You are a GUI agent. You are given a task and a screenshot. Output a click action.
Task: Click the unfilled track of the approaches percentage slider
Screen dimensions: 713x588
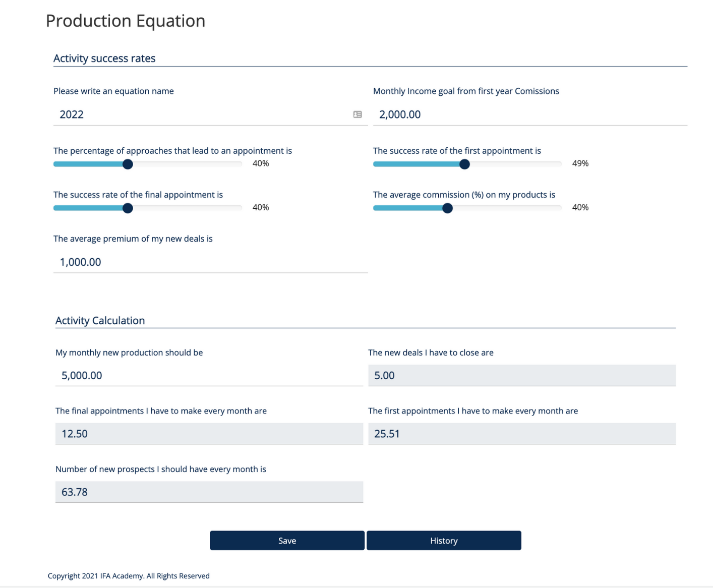187,164
